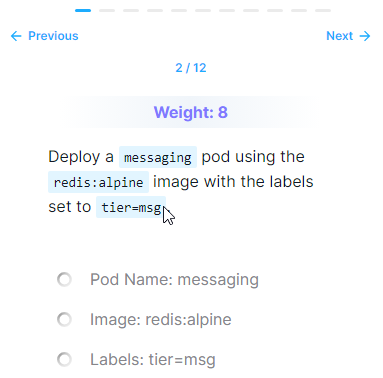Jump to the last progress bar segment
This screenshot has width=383, height=378.
pos(323,10)
